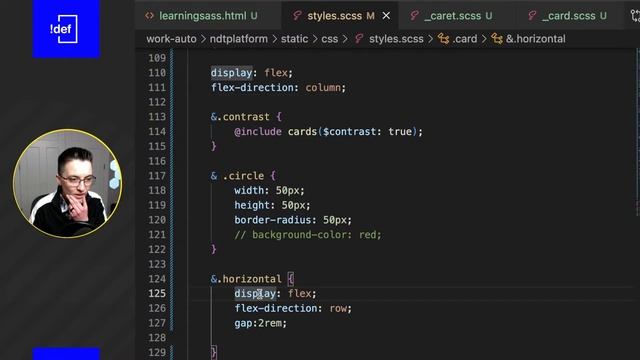The height and width of the screenshot is (360, 640).
Task: Click the class symbol icon before .card
Action: click(443, 39)
